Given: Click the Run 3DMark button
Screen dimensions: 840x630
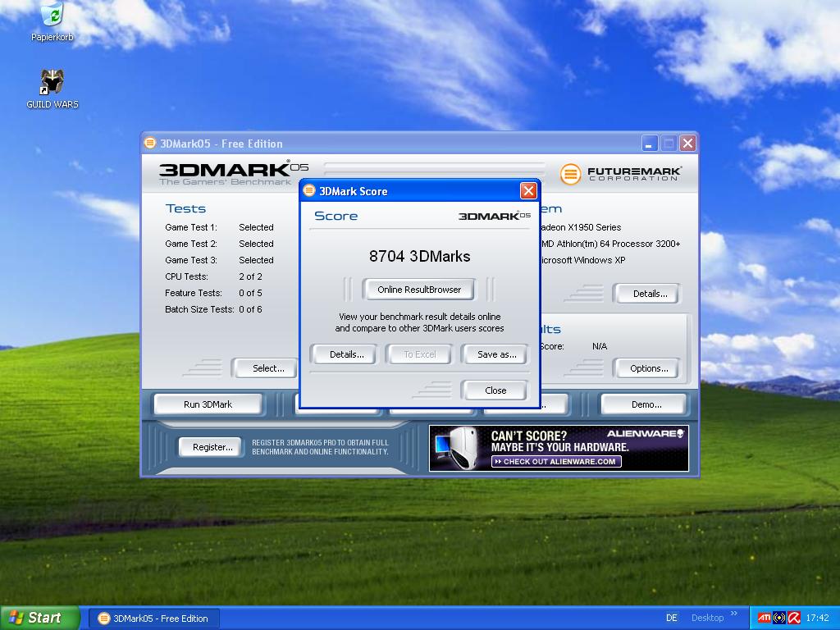Looking at the screenshot, I should click(208, 404).
